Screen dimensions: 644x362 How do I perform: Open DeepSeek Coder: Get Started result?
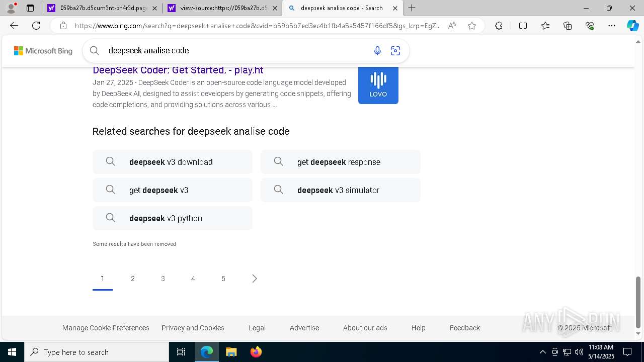click(178, 70)
